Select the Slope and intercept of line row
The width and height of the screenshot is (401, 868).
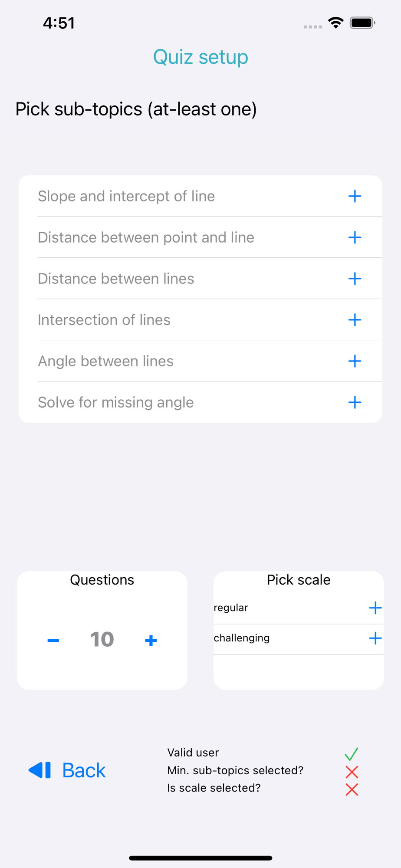point(200,196)
